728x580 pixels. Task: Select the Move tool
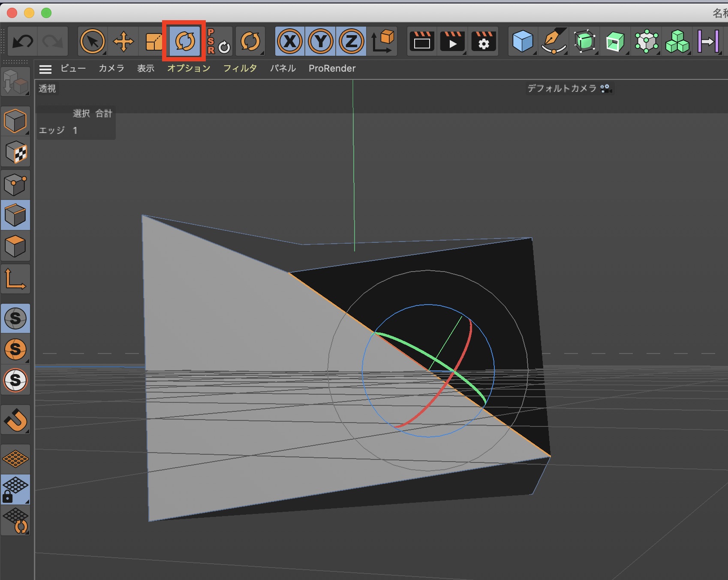coord(123,42)
